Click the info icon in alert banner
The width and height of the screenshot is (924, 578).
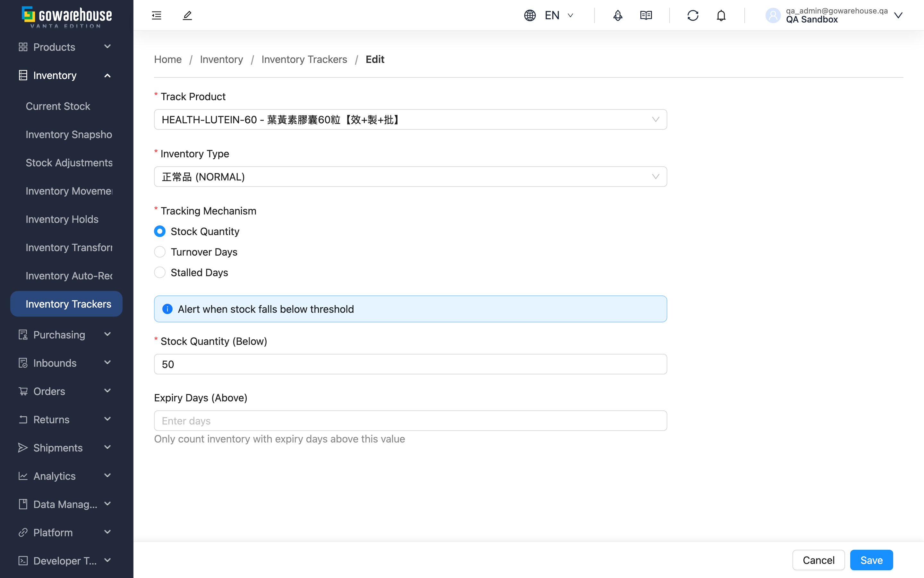click(167, 309)
